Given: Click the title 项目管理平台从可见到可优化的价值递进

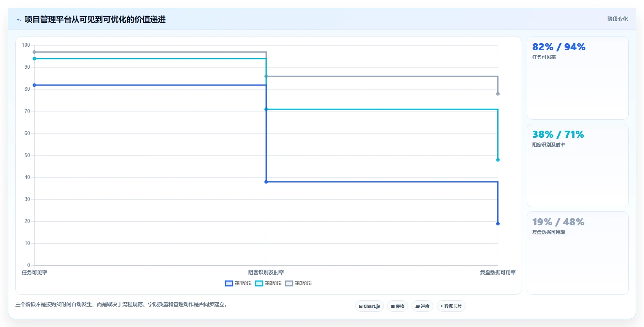Looking at the screenshot, I should point(95,19).
